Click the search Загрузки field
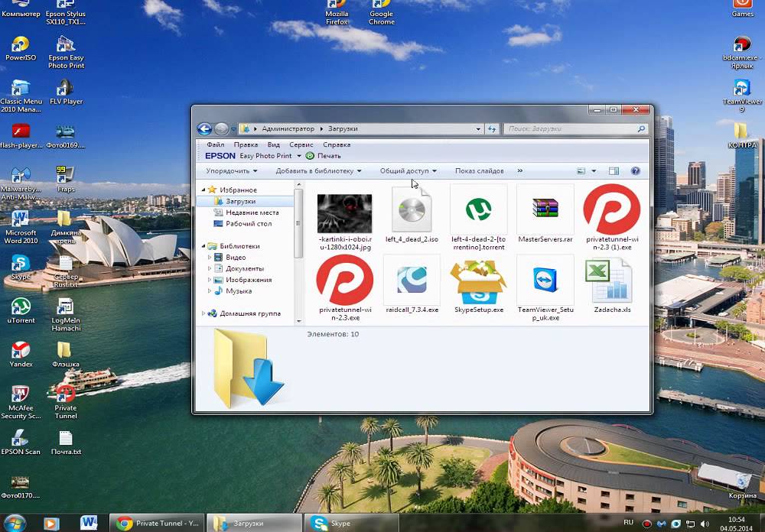Image resolution: width=765 pixels, height=532 pixels. [x=576, y=128]
